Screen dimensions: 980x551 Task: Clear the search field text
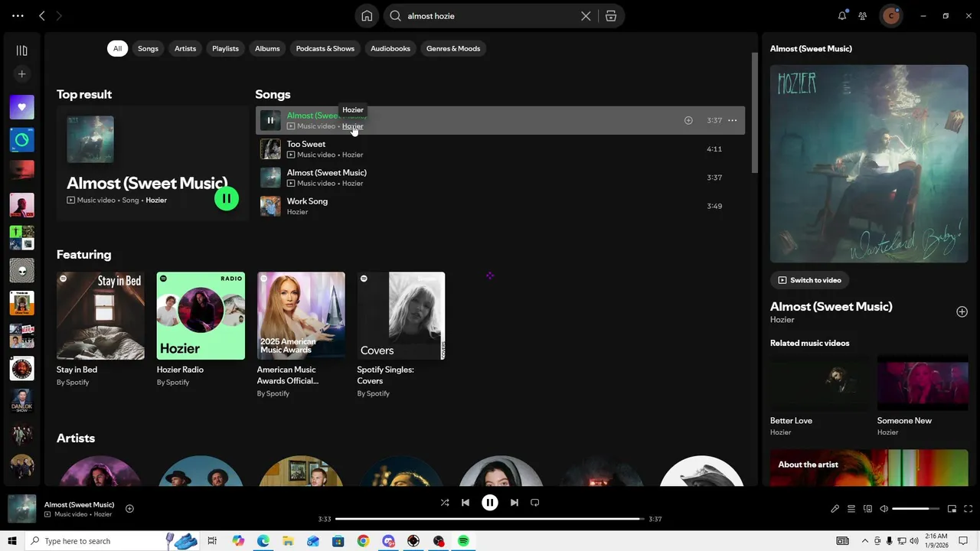(x=586, y=15)
